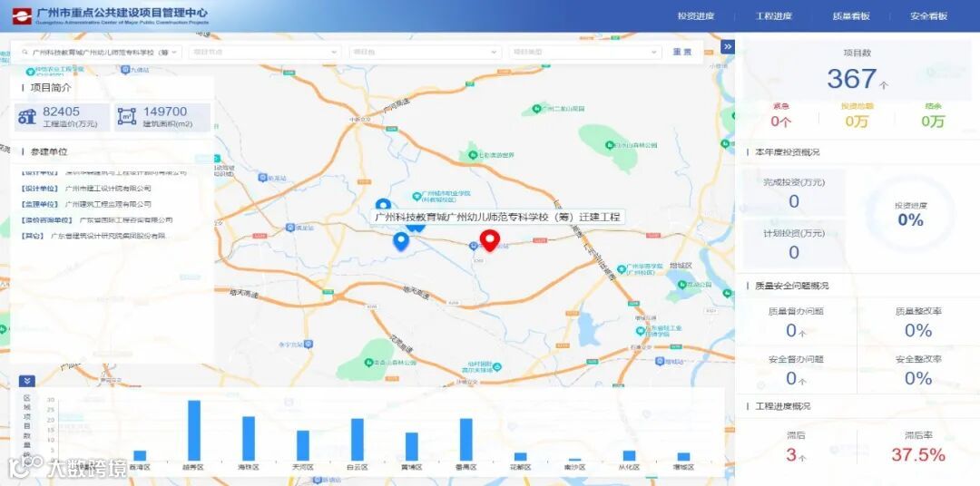Click the uppermost blue map pin
The height and width of the screenshot is (486, 980).
click(383, 204)
